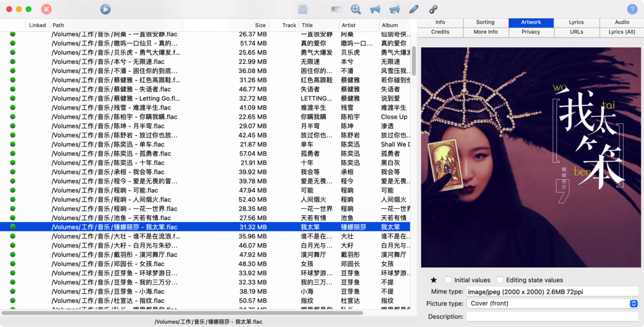Viewport: 644px width, 327px height.
Task: Open the Sorting tab
Action: point(485,23)
